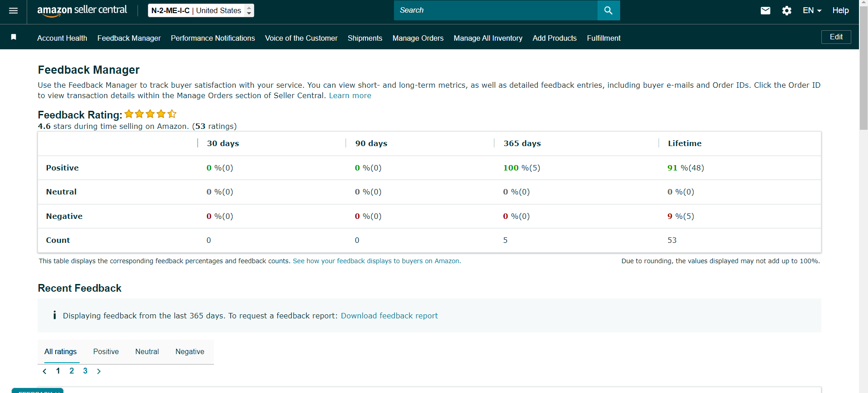Click the Edit button
The image size is (868, 393).
click(836, 37)
